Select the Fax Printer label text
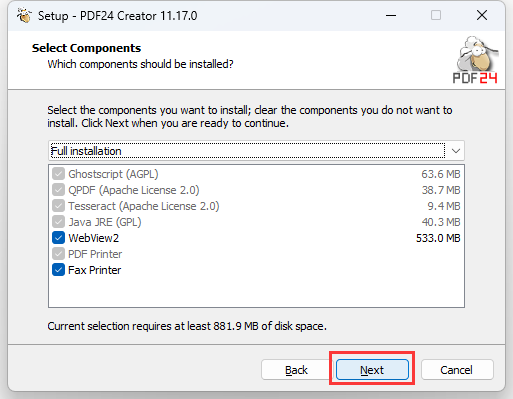 (94, 270)
